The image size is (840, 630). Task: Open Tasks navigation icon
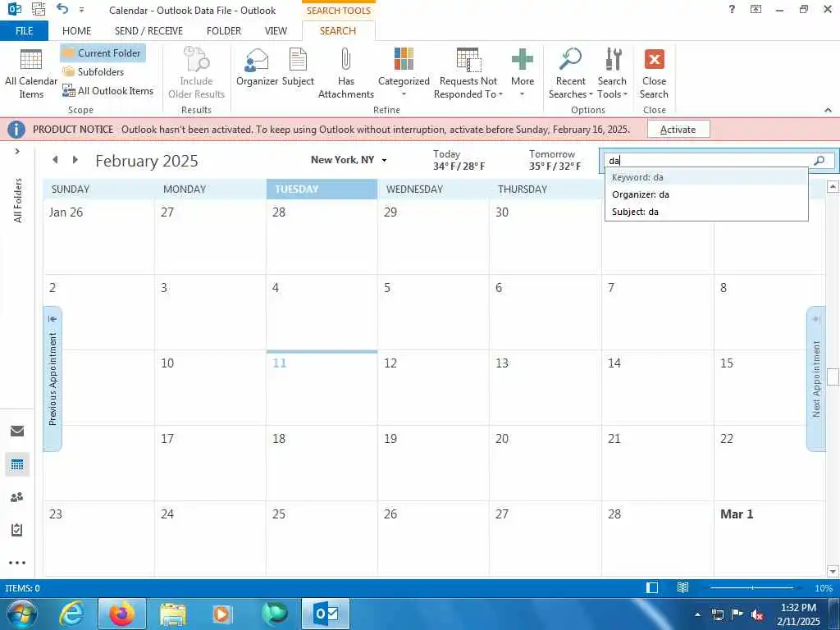click(17, 530)
